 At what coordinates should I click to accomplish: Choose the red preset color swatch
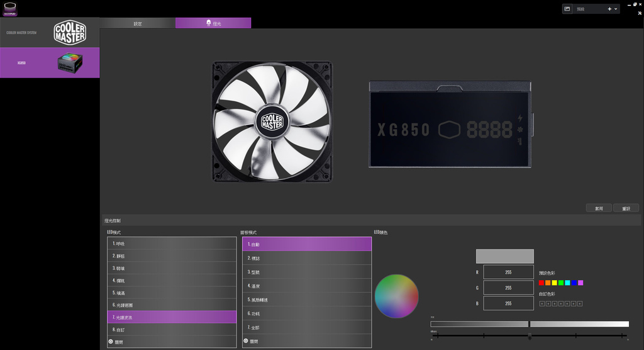[541, 283]
